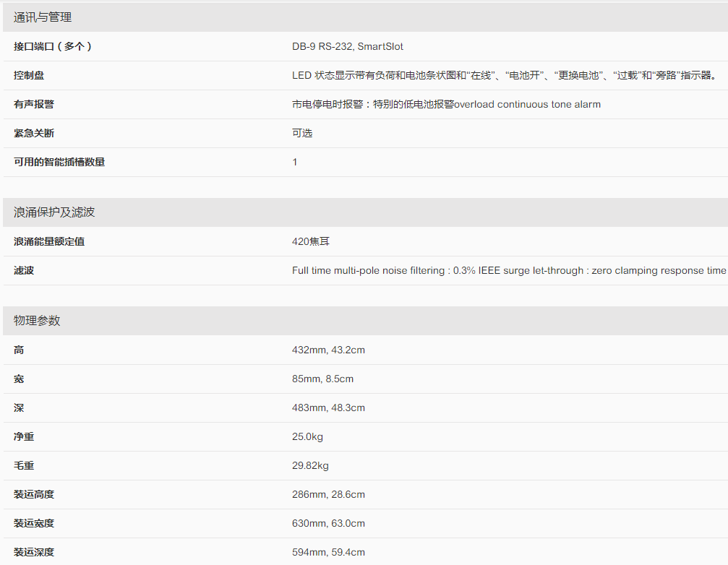Click the 420焦耳 value

tap(311, 241)
